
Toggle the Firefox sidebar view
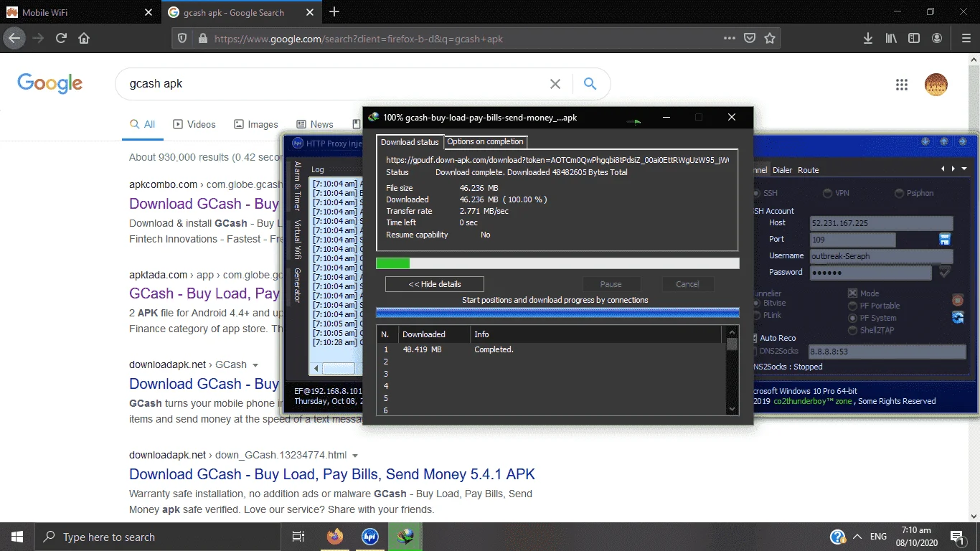(x=914, y=39)
